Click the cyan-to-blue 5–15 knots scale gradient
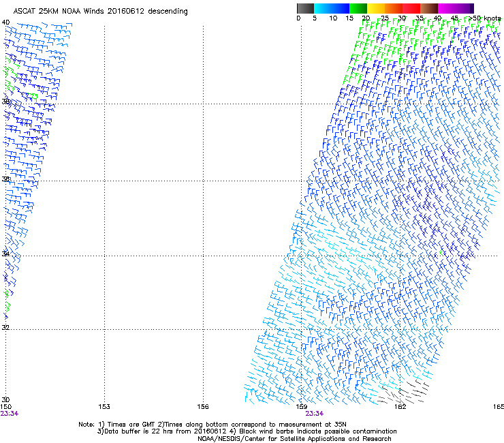This screenshot has width=504, height=443. pyautogui.click(x=332, y=8)
